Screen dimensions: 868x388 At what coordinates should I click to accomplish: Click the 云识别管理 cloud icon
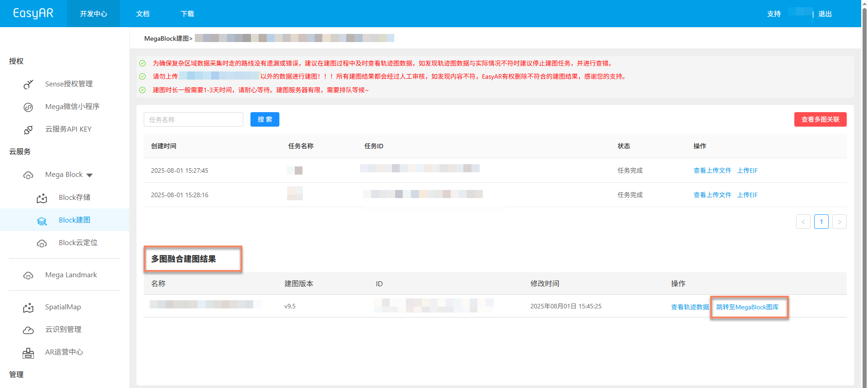[x=28, y=330]
